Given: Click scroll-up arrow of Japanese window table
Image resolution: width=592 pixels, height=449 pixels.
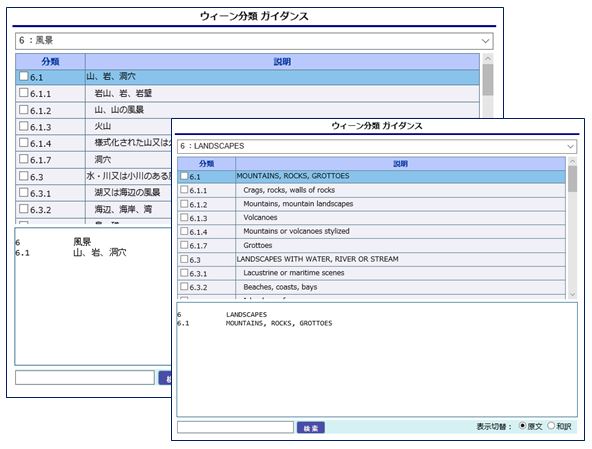Looking at the screenshot, I should pyautogui.click(x=488, y=59).
